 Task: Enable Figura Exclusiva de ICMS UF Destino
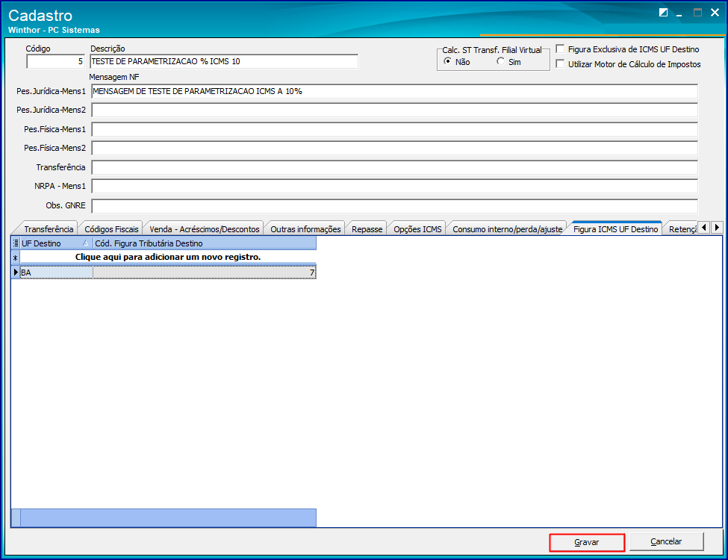coord(561,49)
